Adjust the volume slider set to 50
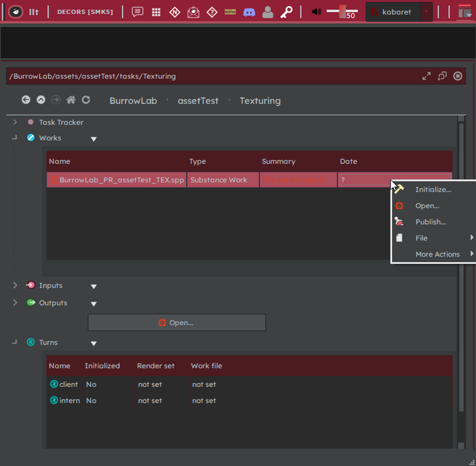This screenshot has width=476, height=466. pos(342,11)
